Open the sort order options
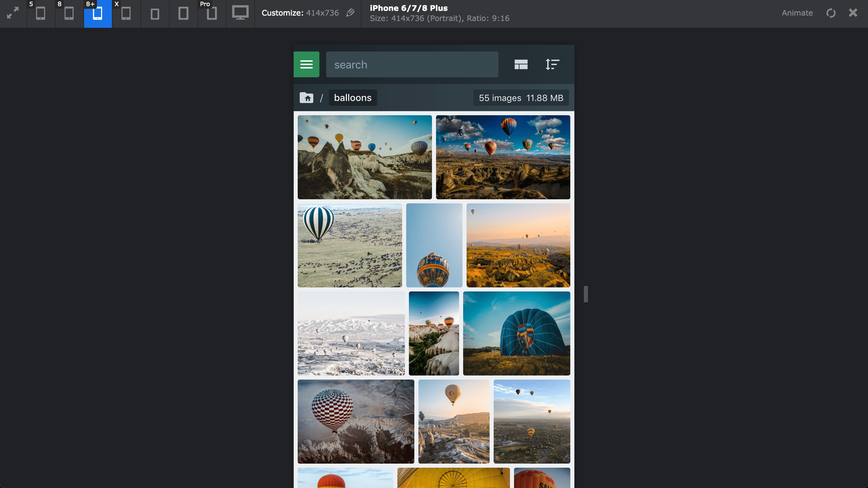The image size is (868, 488). click(x=552, y=64)
